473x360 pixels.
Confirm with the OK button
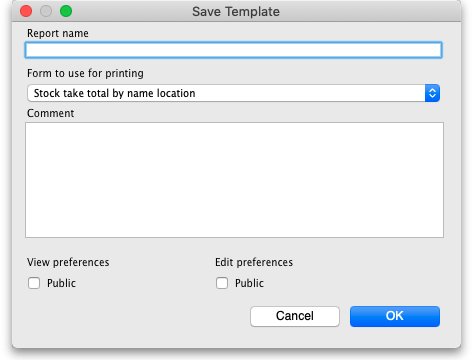[395, 316]
